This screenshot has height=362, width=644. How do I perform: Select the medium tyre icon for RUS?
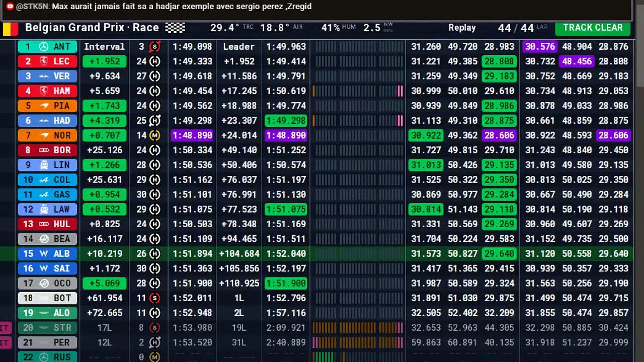click(x=155, y=357)
